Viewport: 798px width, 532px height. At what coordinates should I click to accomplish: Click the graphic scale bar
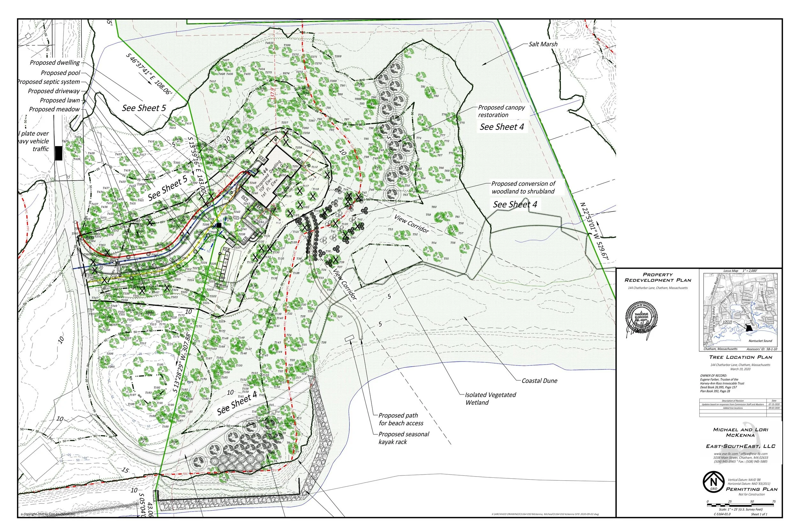tap(740, 506)
